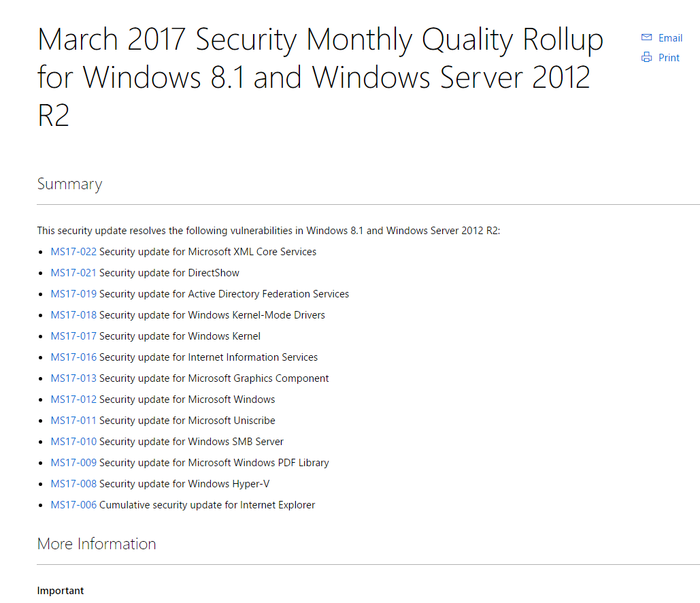Open the MS17-022 bulletin link
Screen dimensions: 700x603
(73, 252)
